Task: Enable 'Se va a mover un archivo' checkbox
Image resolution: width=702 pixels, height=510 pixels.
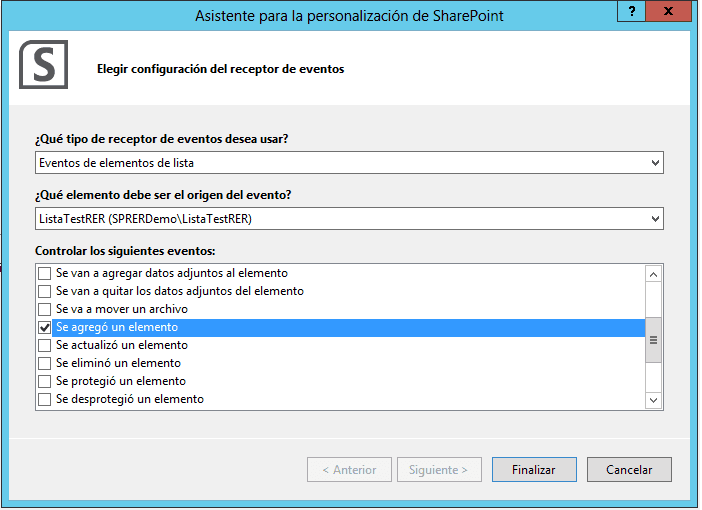Action: click(44, 309)
